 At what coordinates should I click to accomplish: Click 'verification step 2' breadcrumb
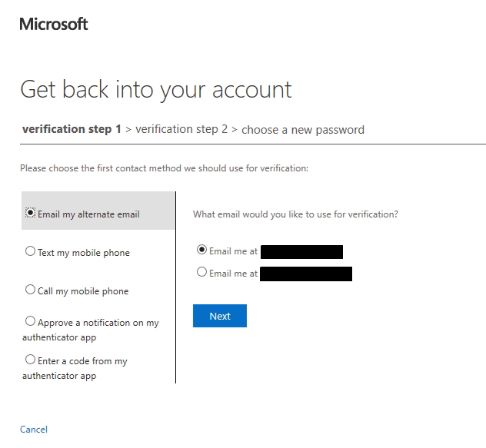181,129
